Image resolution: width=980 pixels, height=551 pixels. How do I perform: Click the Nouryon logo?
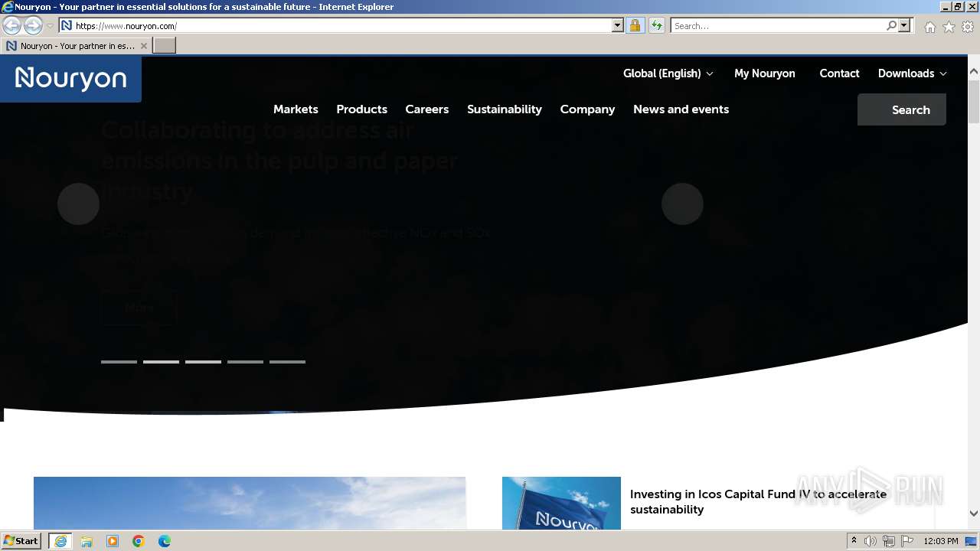[x=70, y=78]
